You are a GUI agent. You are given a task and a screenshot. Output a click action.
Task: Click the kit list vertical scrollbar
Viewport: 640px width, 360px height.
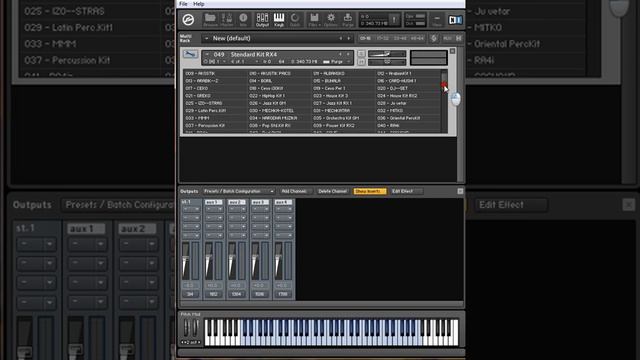tap(444, 101)
